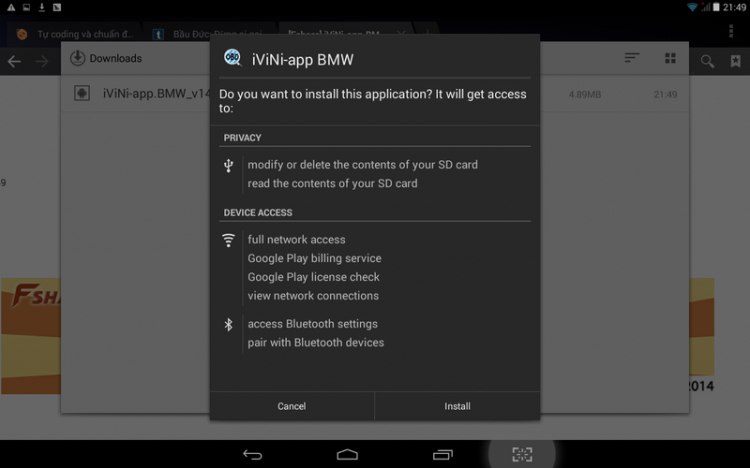
Task: Tap the recent apps navigation button
Action: [x=443, y=455]
